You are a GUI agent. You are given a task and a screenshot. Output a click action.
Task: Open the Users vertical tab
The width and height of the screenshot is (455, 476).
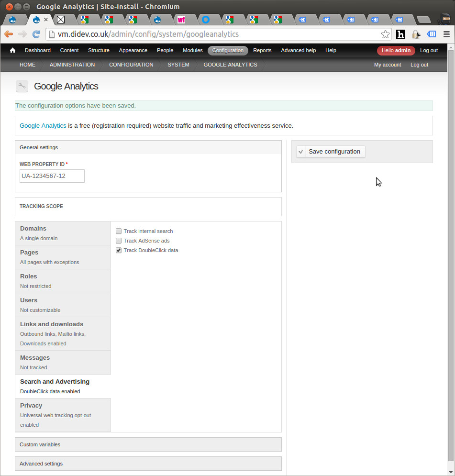pyautogui.click(x=63, y=305)
